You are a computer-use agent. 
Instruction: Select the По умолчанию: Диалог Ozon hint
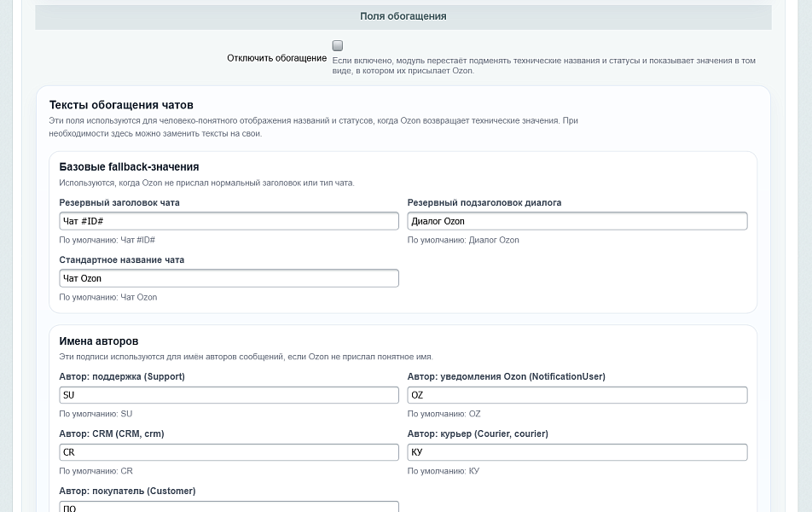coord(463,241)
